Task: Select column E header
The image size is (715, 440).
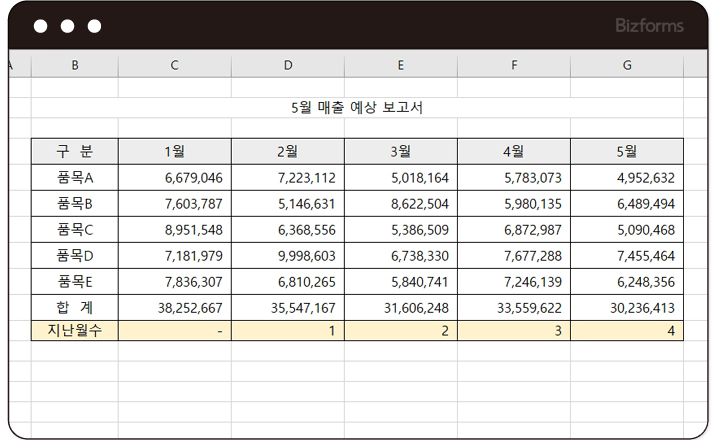Action: point(401,65)
